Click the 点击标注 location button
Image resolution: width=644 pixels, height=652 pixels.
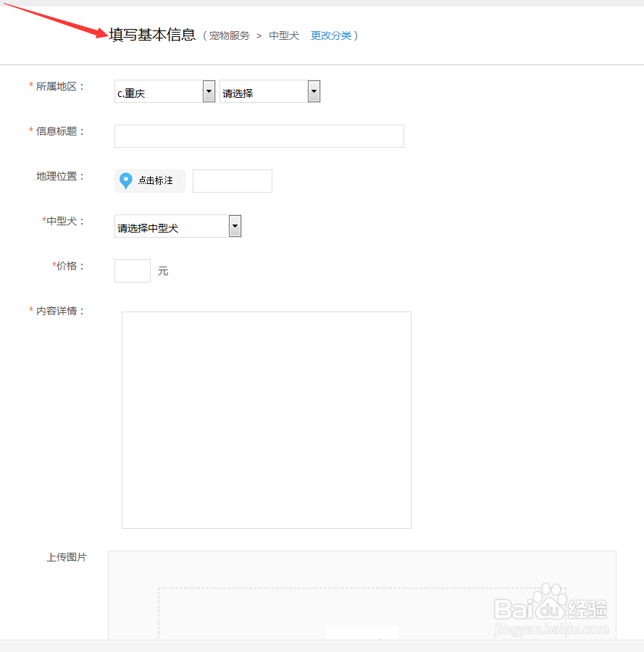pyautogui.click(x=149, y=180)
